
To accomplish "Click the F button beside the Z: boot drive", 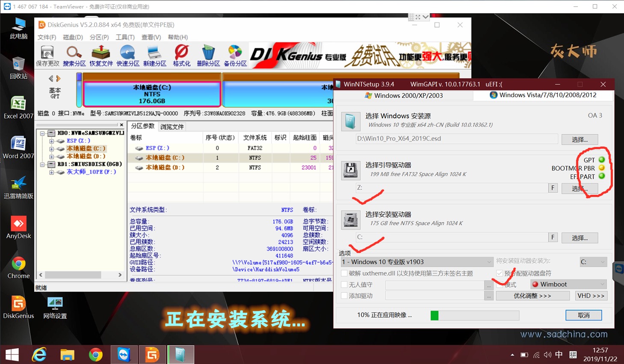I will pyautogui.click(x=553, y=188).
